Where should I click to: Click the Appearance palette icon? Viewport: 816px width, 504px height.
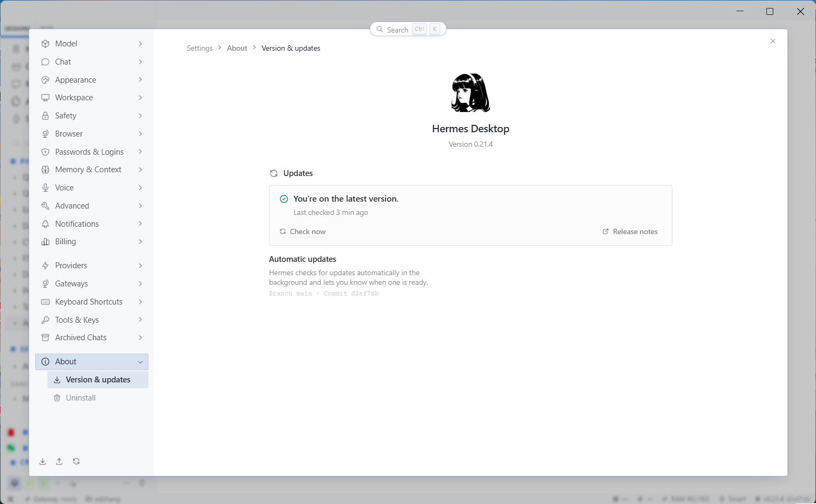[x=45, y=80]
